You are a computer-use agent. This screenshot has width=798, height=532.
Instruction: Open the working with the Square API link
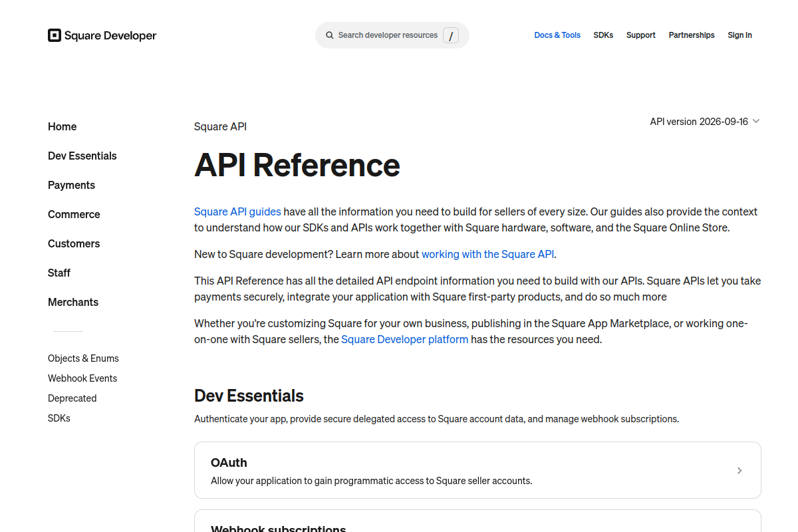[488, 254]
